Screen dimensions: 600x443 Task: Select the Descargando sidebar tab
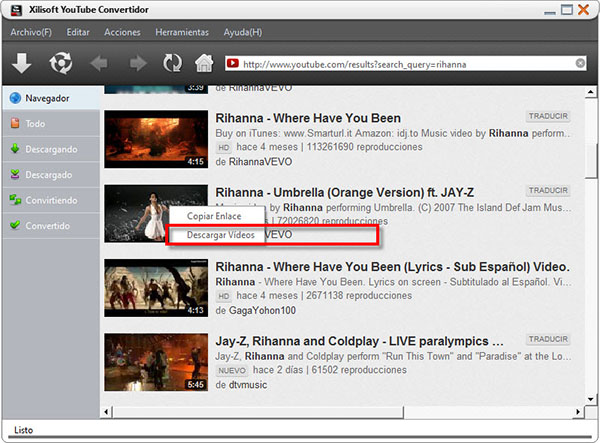tap(51, 149)
